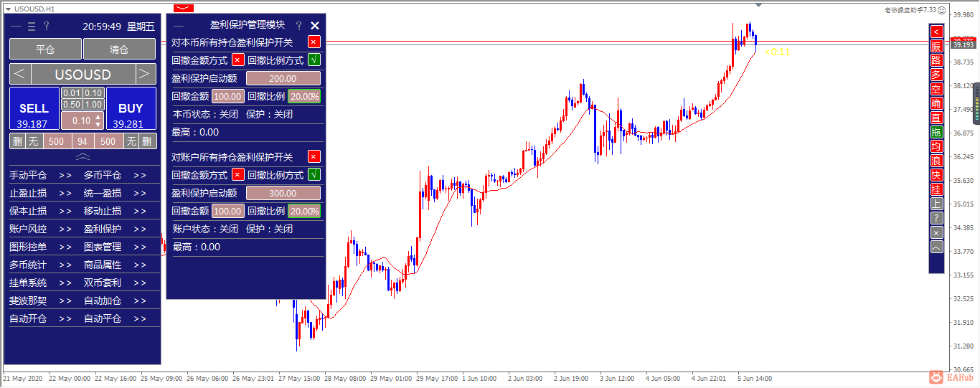Open 商品属性 menu item
The image size is (980, 388).
(103, 265)
